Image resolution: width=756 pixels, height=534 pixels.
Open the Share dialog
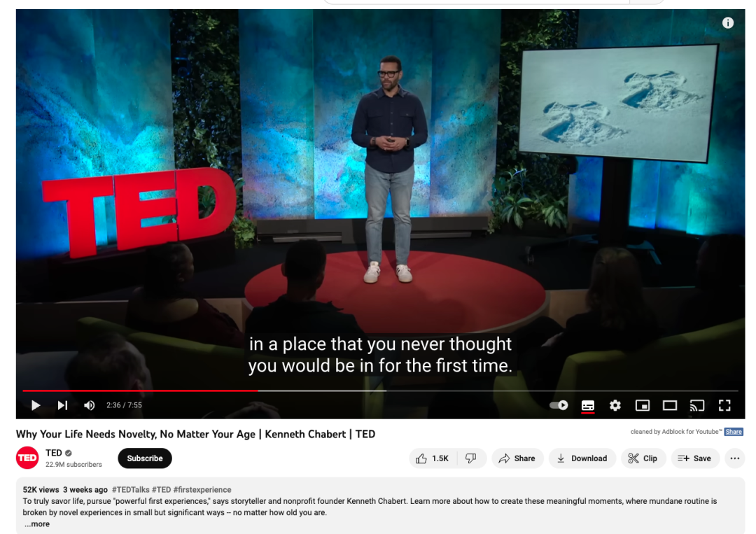coord(517,458)
